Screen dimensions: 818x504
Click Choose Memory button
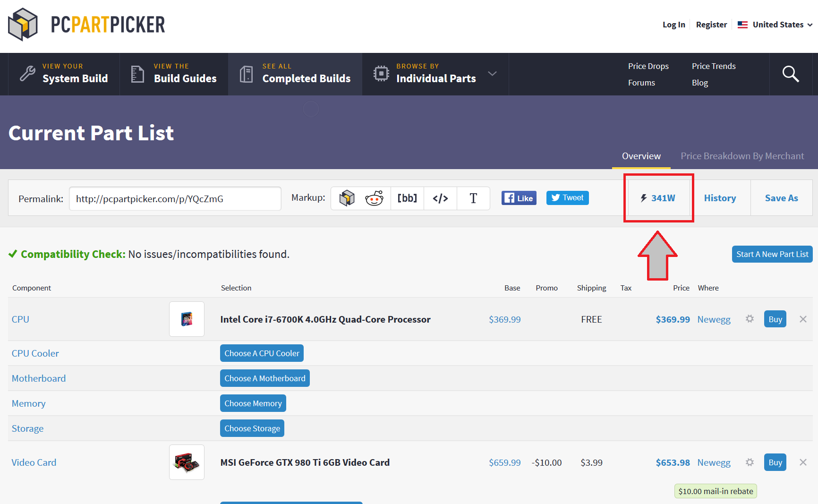coord(253,403)
